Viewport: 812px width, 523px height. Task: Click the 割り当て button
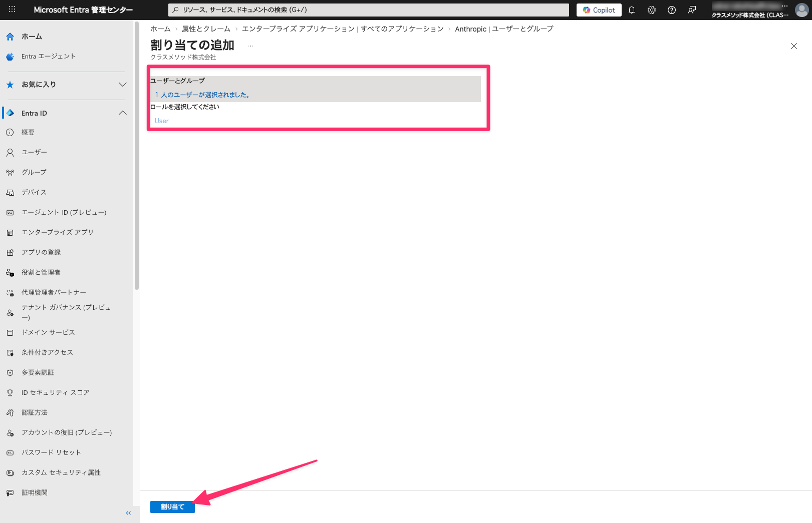coord(172,507)
